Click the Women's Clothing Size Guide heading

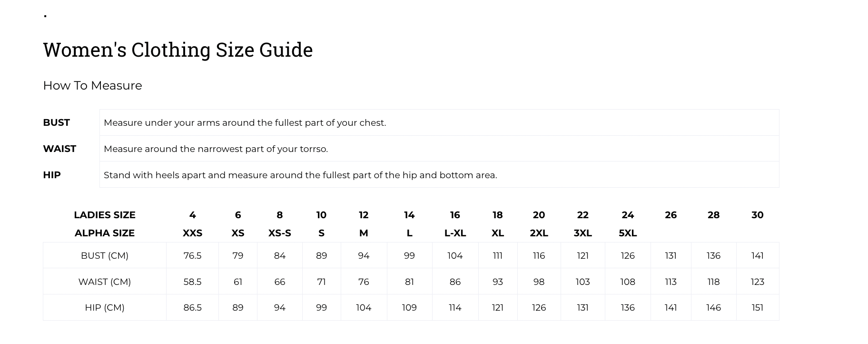178,50
